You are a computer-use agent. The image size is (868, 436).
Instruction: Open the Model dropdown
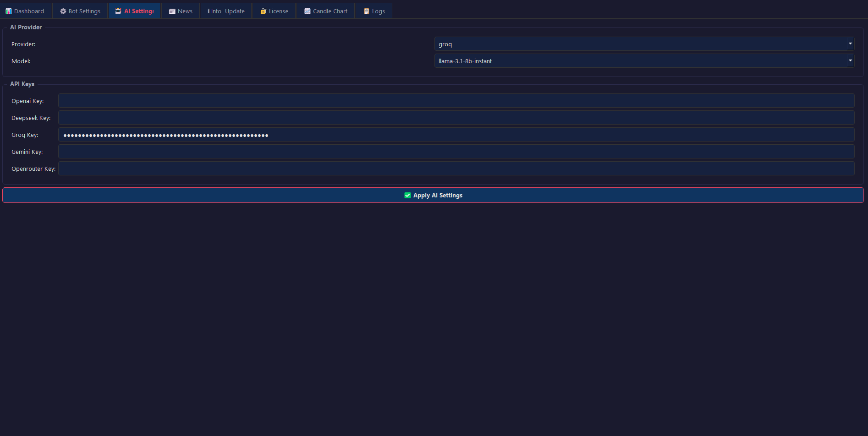[x=644, y=60]
